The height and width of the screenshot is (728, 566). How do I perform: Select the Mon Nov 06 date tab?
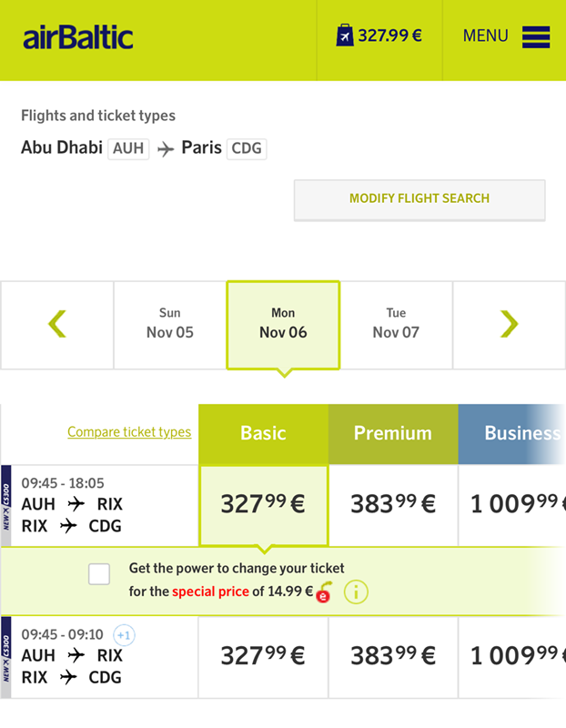(x=283, y=325)
